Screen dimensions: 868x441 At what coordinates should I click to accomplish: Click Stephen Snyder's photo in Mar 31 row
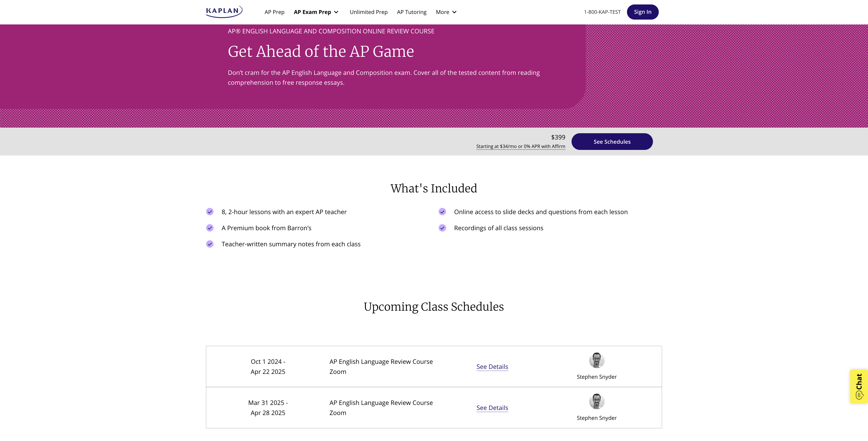[596, 401]
